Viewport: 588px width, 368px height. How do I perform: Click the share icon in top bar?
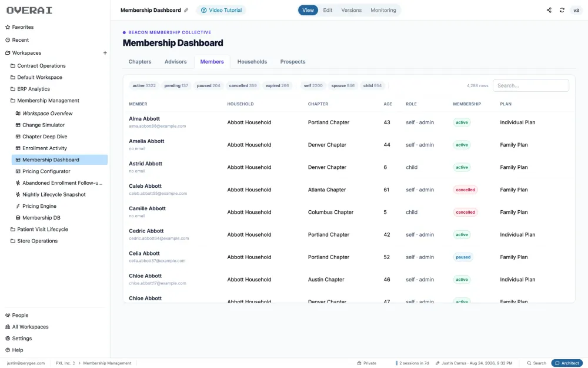coord(549,10)
